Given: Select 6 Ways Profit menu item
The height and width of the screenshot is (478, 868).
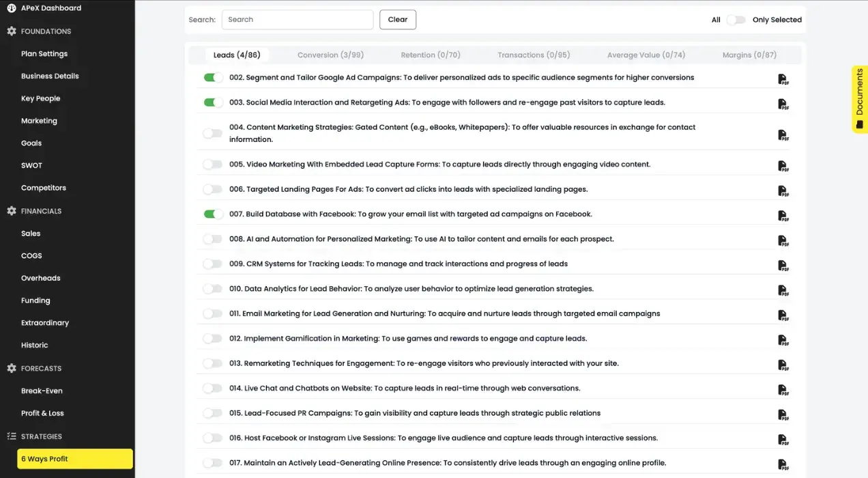Looking at the screenshot, I should point(75,459).
